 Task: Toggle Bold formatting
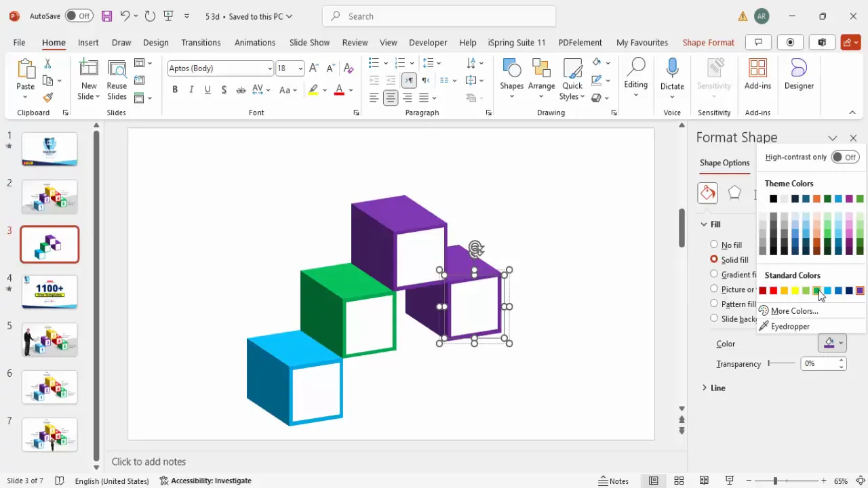175,89
